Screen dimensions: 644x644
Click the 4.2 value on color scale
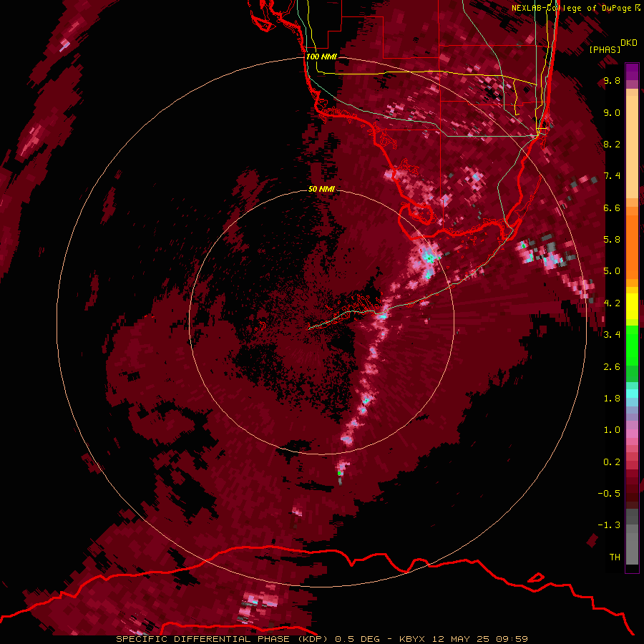(612, 303)
